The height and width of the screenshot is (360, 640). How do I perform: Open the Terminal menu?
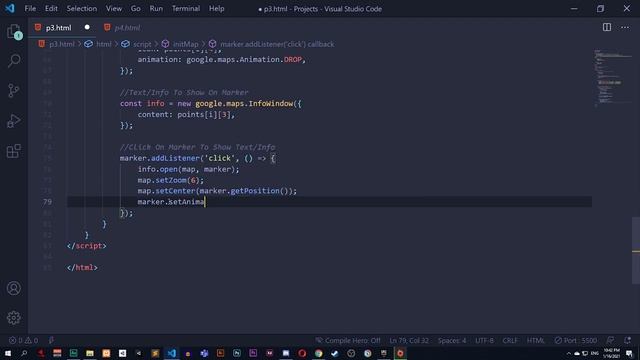point(186,8)
